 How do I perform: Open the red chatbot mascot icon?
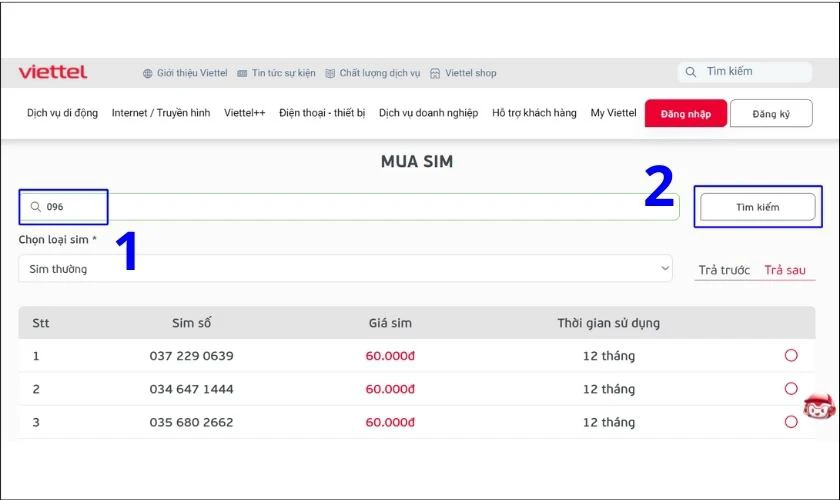(x=819, y=407)
